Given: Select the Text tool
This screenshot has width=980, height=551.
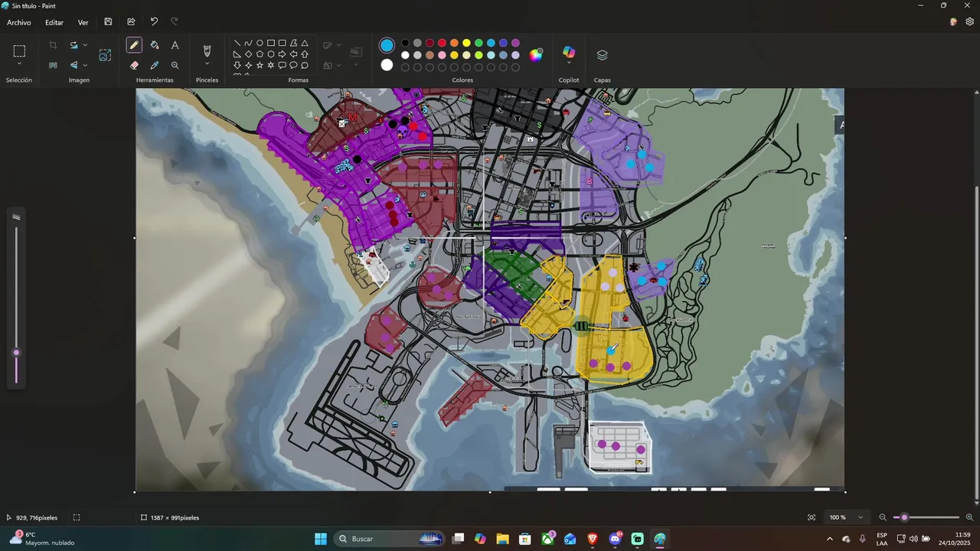Looking at the screenshot, I should coord(175,45).
